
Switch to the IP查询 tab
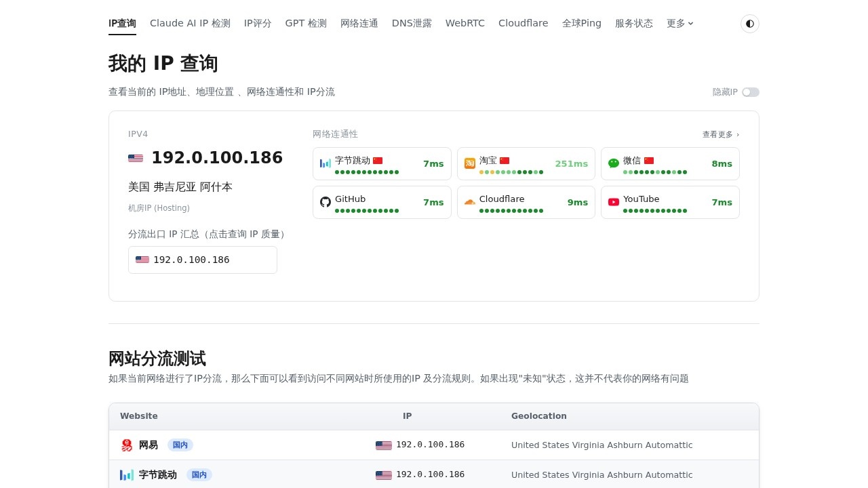pyautogui.click(x=122, y=23)
